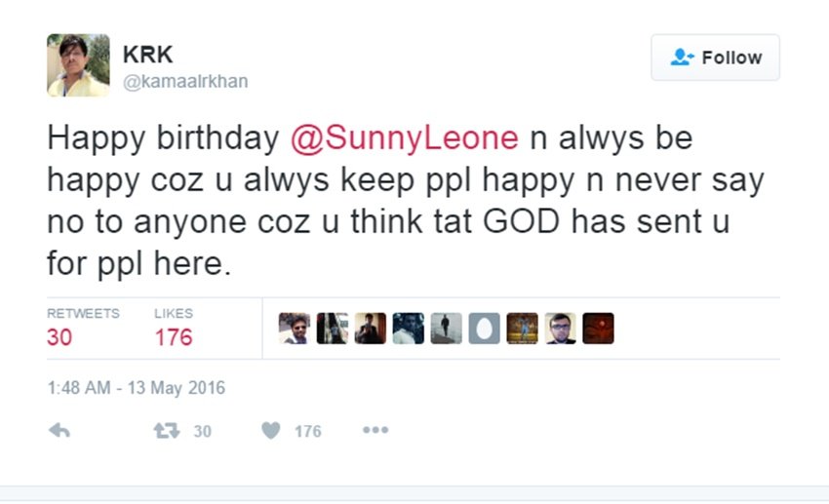Open the 1:48 AM - 13 May 2016 timestamp
829x504 pixels.
coord(136,388)
